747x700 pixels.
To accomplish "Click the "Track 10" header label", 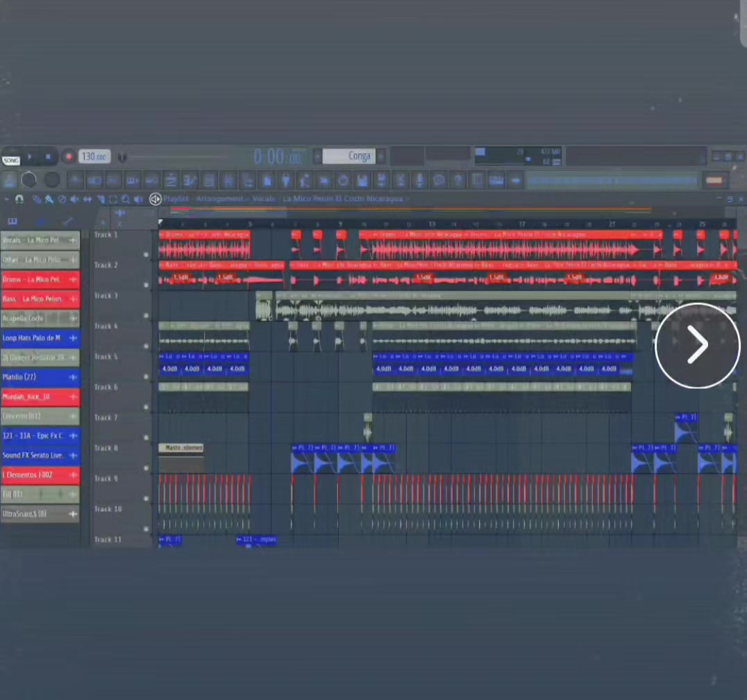I will 108,510.
